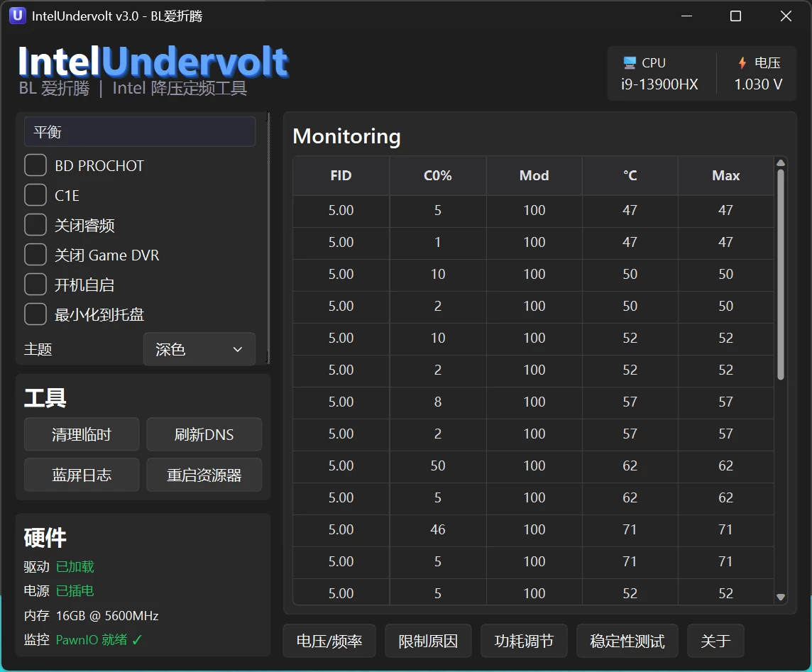This screenshot has height=672, width=812.
Task: Enable the BD PROCHOT checkbox
Action: (x=35, y=165)
